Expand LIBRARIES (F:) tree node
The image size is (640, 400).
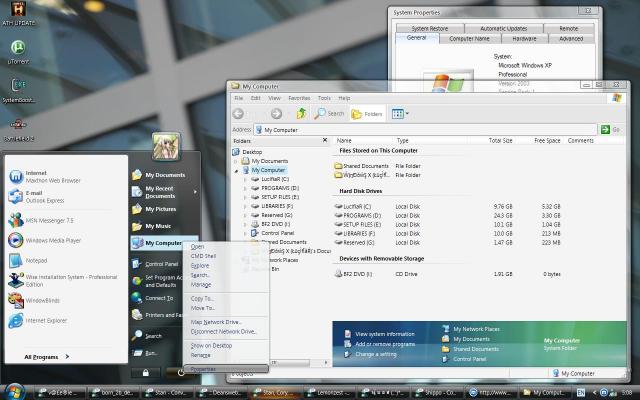(244, 206)
